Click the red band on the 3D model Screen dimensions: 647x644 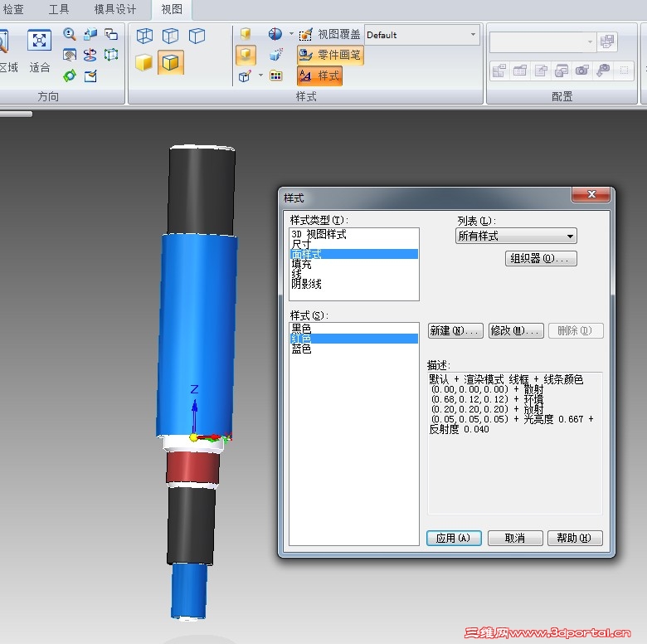tap(192, 467)
